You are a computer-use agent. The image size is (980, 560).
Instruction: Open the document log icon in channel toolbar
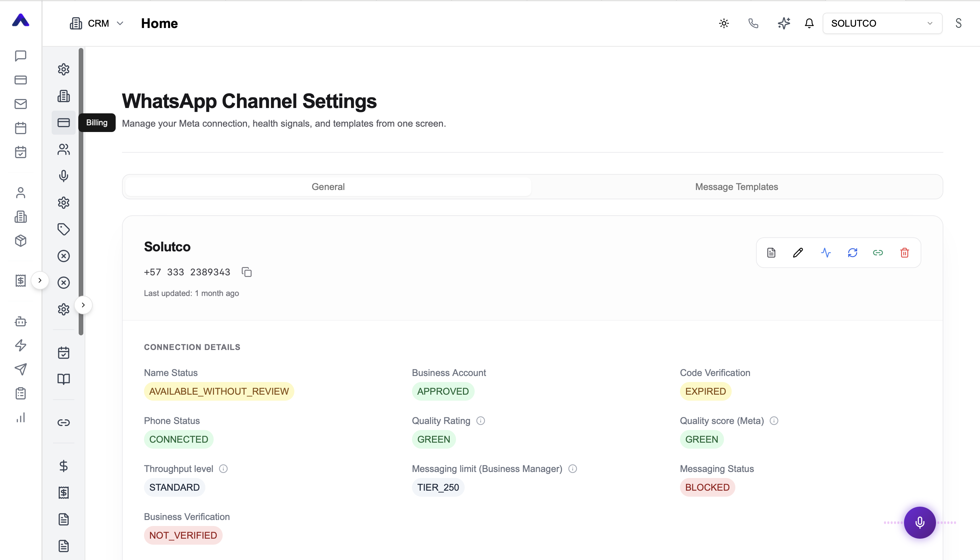771,253
